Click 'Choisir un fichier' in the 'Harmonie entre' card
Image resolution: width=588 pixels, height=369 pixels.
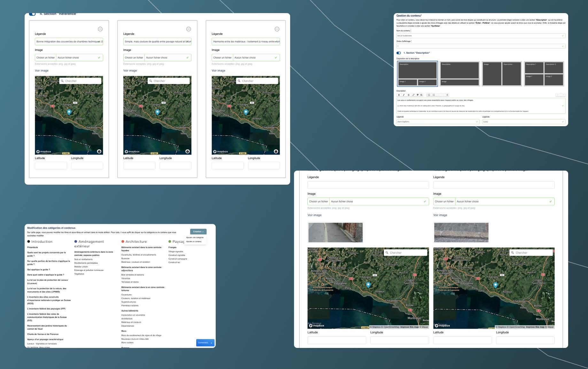tap(222, 58)
